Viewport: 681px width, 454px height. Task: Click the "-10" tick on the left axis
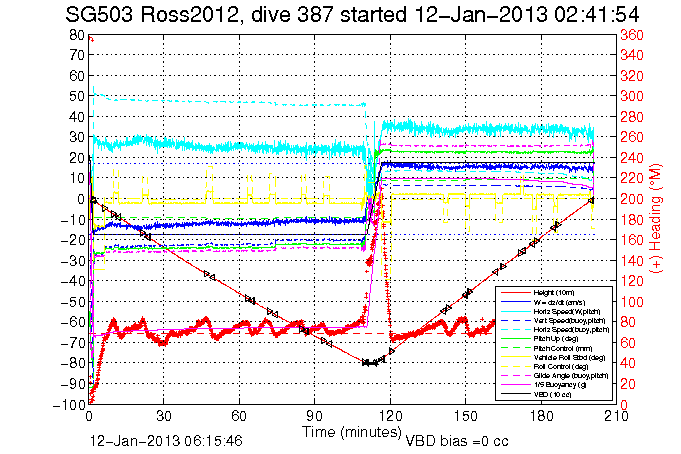[72, 220]
